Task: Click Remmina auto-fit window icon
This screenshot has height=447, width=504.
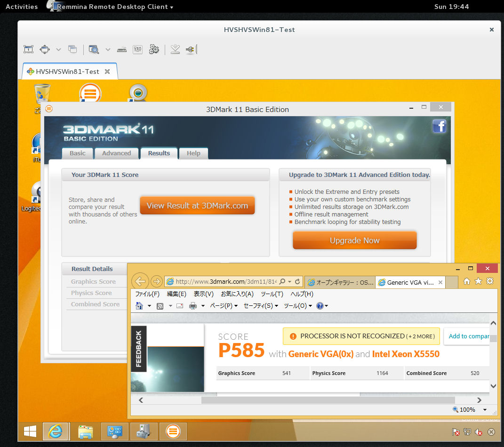Action: click(x=44, y=49)
